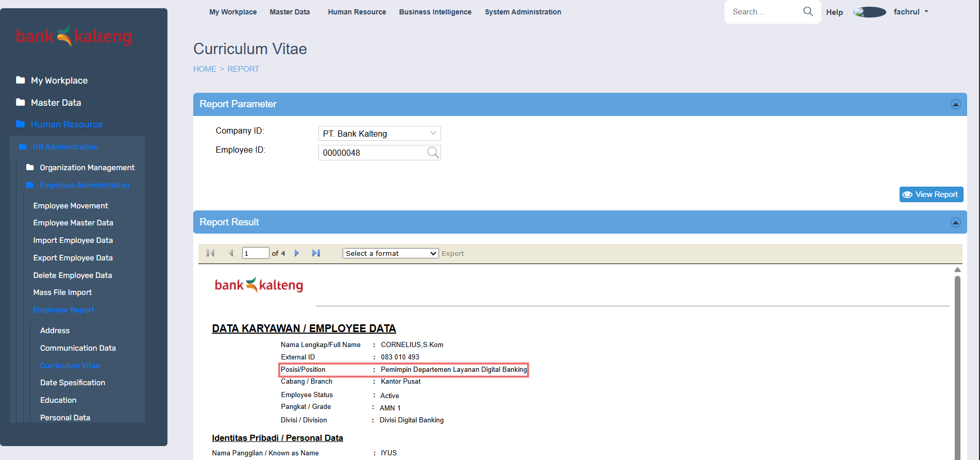Go to next report page
Image resolution: width=980 pixels, height=460 pixels.
(x=297, y=253)
